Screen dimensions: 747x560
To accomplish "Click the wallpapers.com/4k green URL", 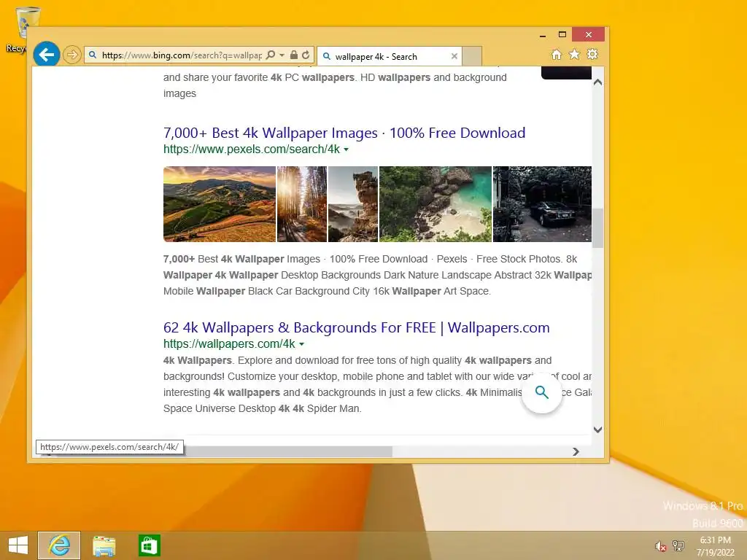I will tap(229, 344).
